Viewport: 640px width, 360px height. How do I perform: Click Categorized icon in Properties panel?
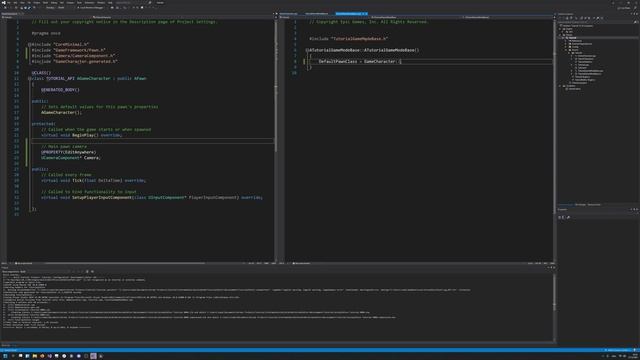[559, 218]
